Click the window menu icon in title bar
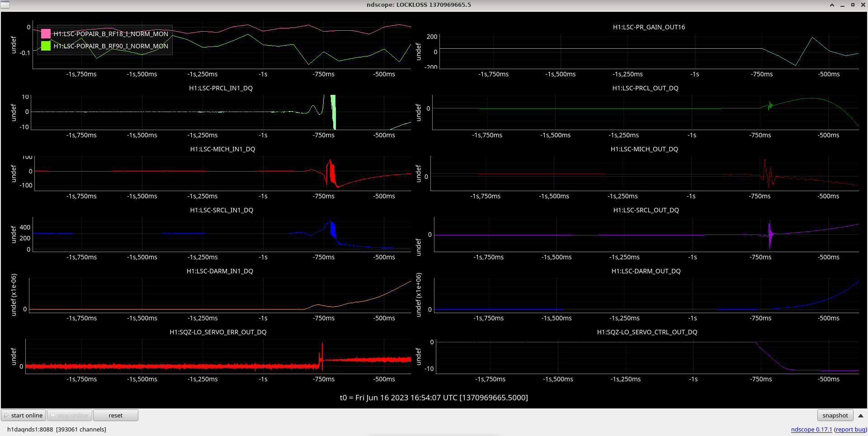868x436 pixels. click(x=5, y=5)
